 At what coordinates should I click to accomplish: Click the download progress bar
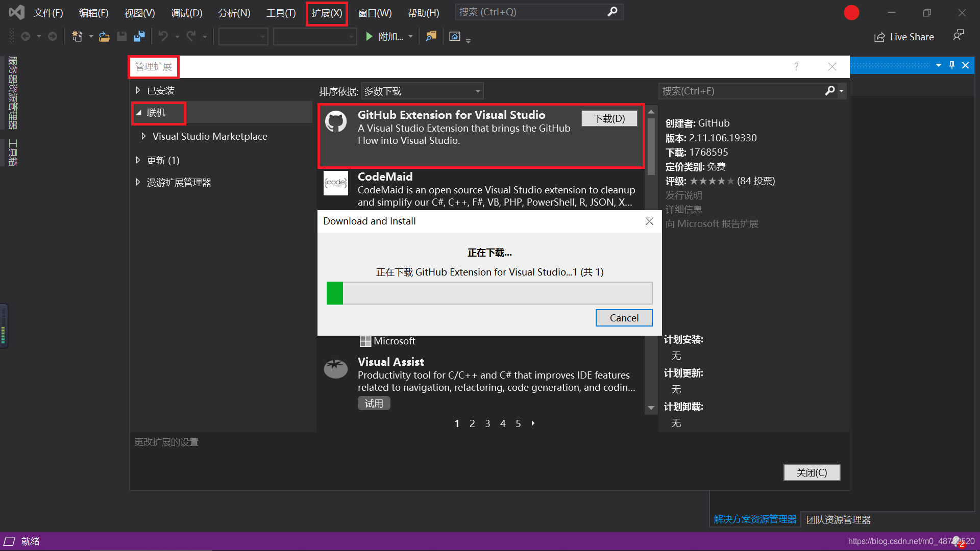click(x=489, y=293)
